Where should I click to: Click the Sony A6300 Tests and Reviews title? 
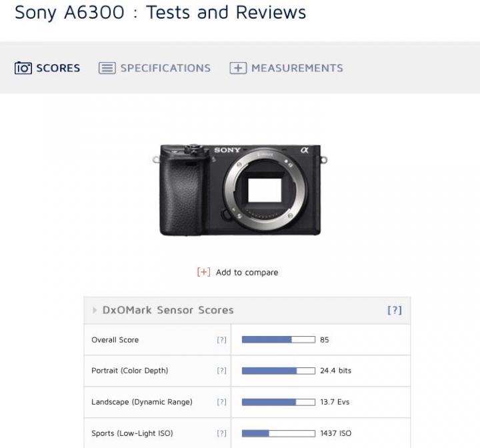pos(161,13)
